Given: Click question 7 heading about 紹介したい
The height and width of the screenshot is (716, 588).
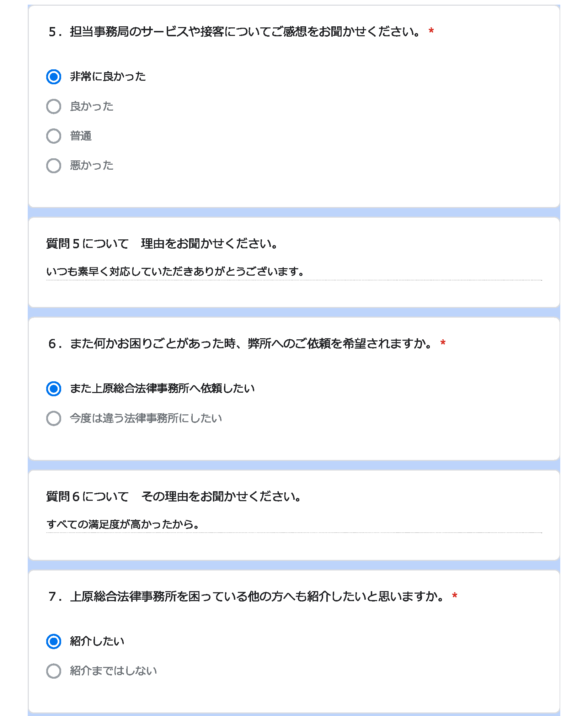Looking at the screenshot, I should point(247,596).
